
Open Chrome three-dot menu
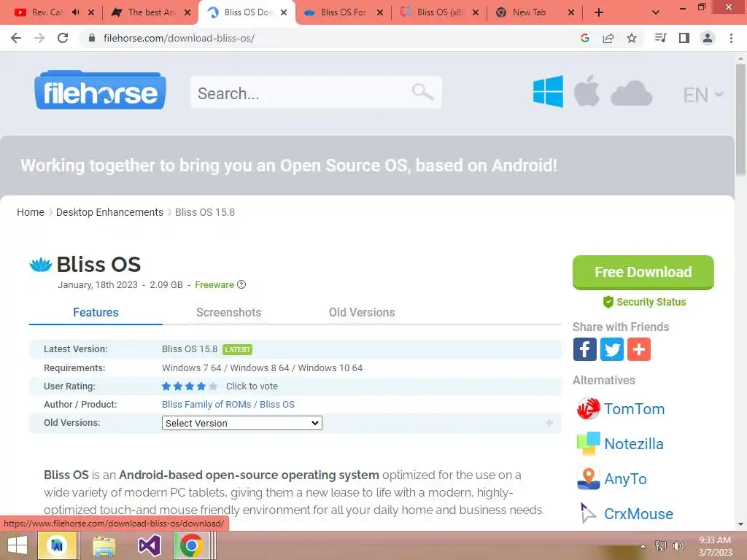coord(731,38)
